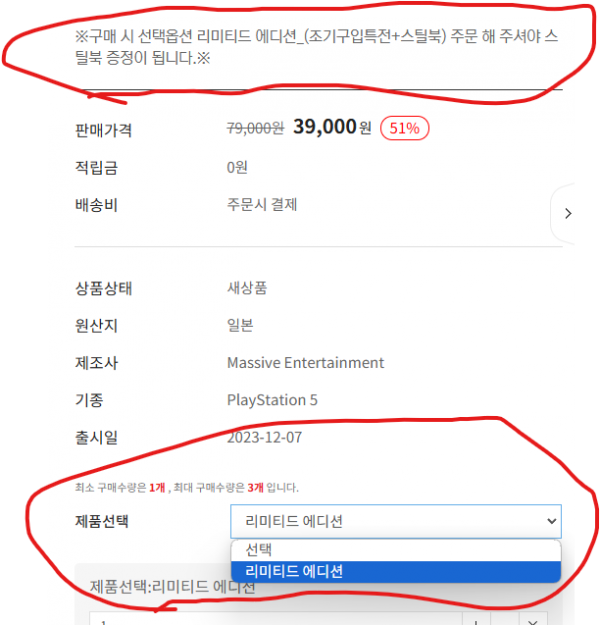
Task: Click the quantity input field showing 1
Action: 275,620
